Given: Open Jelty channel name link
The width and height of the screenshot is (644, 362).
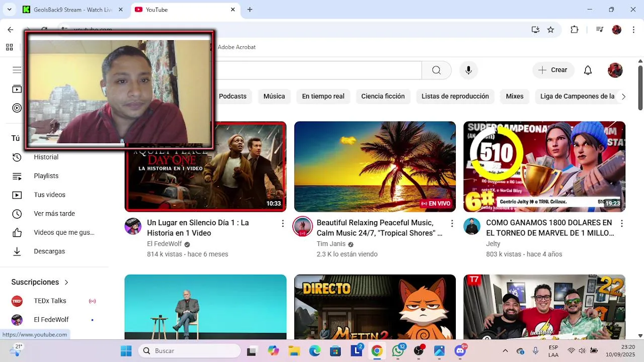Looking at the screenshot, I should coord(493,244).
